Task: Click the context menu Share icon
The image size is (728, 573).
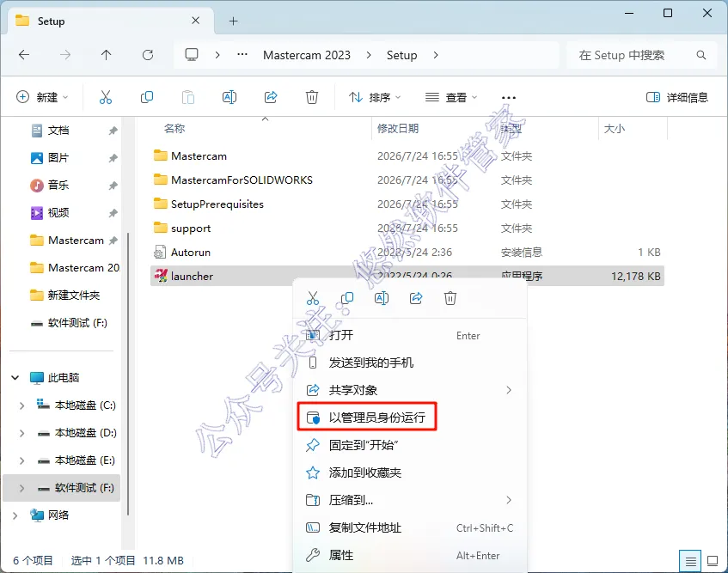Action: click(416, 298)
